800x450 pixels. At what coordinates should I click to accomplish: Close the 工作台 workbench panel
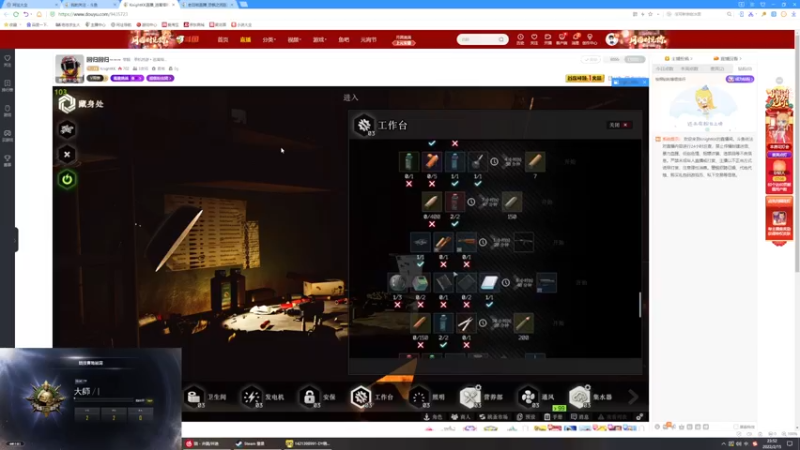coord(619,125)
